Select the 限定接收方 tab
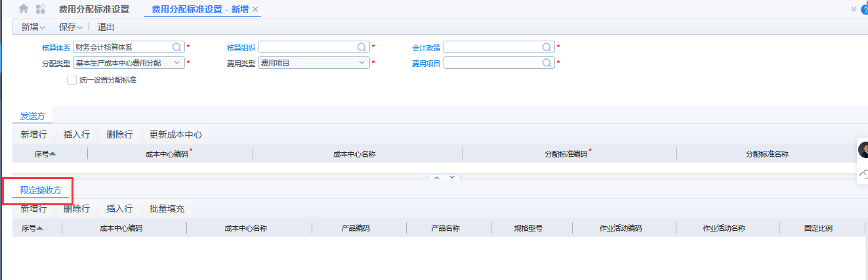Screen dimensions: 868x280 [41, 190]
